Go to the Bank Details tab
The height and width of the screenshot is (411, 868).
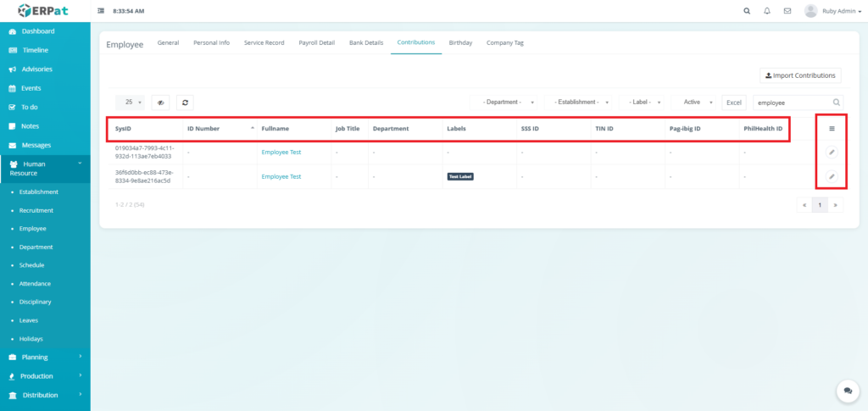click(x=366, y=42)
